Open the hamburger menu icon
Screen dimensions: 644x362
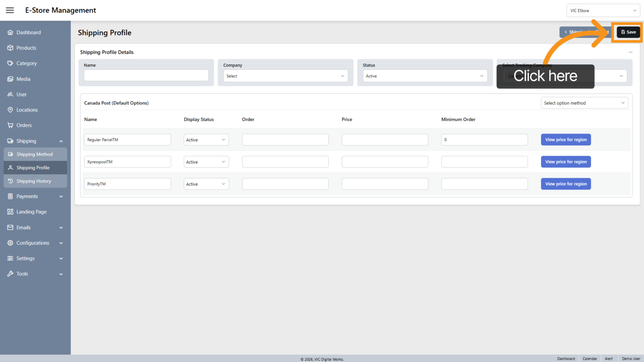(x=10, y=10)
